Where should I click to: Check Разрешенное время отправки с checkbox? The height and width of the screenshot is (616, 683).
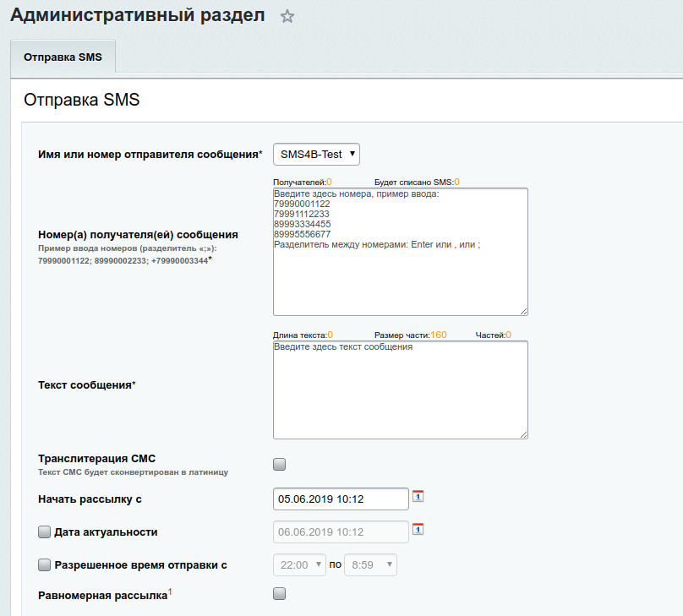(x=45, y=565)
